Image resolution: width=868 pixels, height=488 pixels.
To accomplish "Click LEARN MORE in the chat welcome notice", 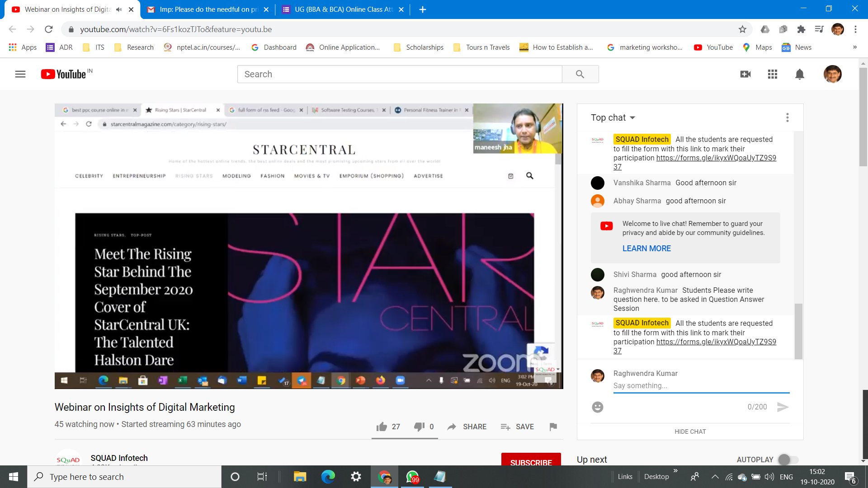I will (x=646, y=249).
